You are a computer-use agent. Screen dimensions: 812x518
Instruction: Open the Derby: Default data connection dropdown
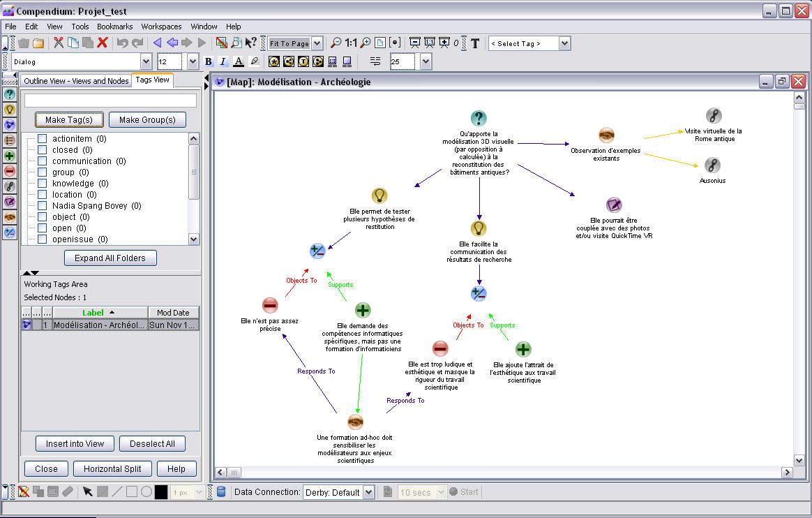(x=368, y=492)
